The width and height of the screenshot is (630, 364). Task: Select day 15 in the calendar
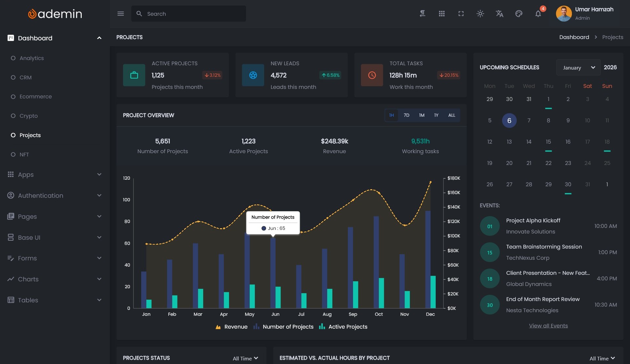click(x=548, y=142)
